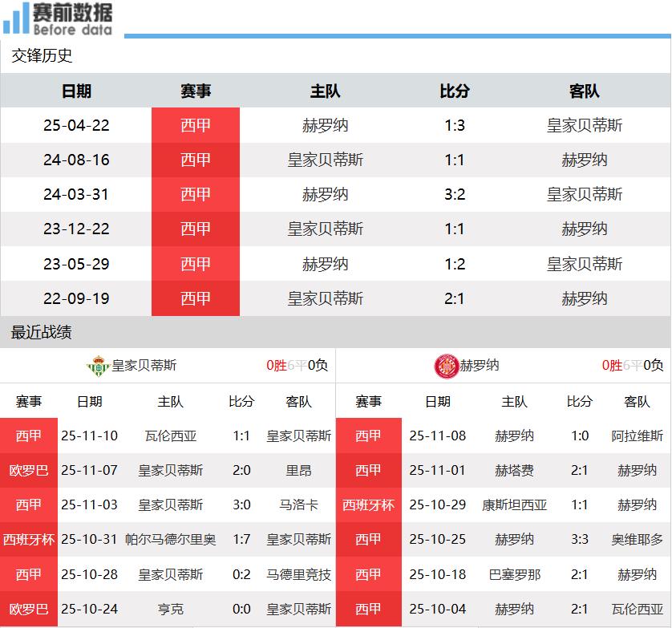The width and height of the screenshot is (672, 628).
Task: Click the 主队 column header in head-to-head table
Action: point(326,91)
